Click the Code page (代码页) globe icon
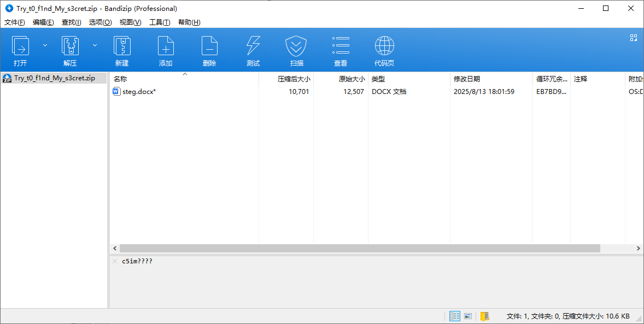 384,45
